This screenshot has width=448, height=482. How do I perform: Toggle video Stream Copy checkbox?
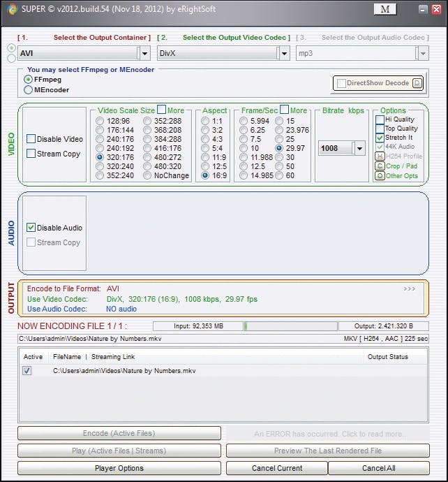tap(31, 154)
